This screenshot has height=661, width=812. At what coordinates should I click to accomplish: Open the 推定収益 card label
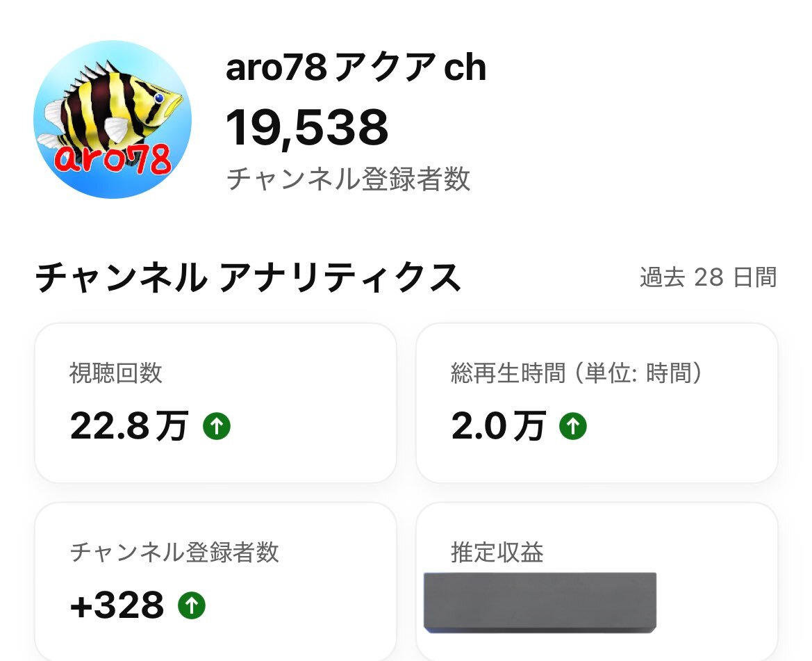[497, 553]
